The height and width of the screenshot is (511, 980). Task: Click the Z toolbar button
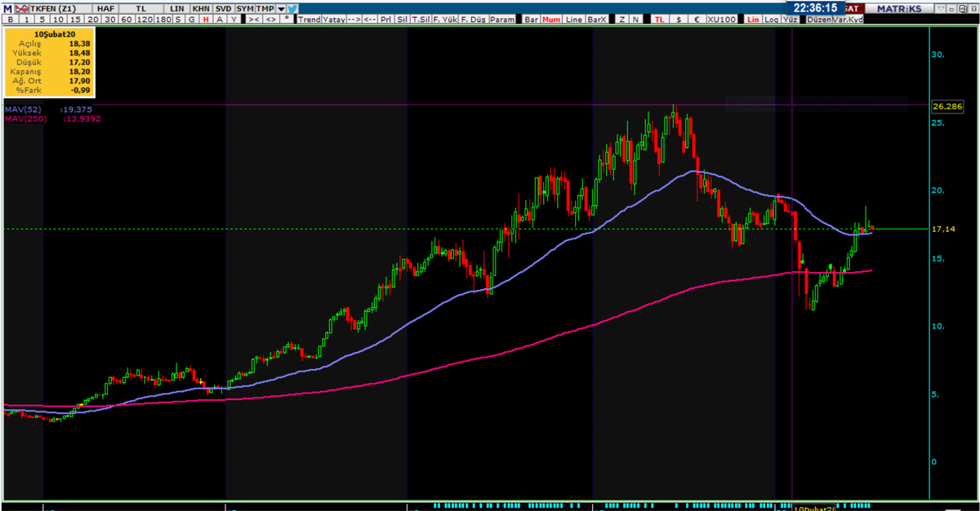tap(621, 20)
